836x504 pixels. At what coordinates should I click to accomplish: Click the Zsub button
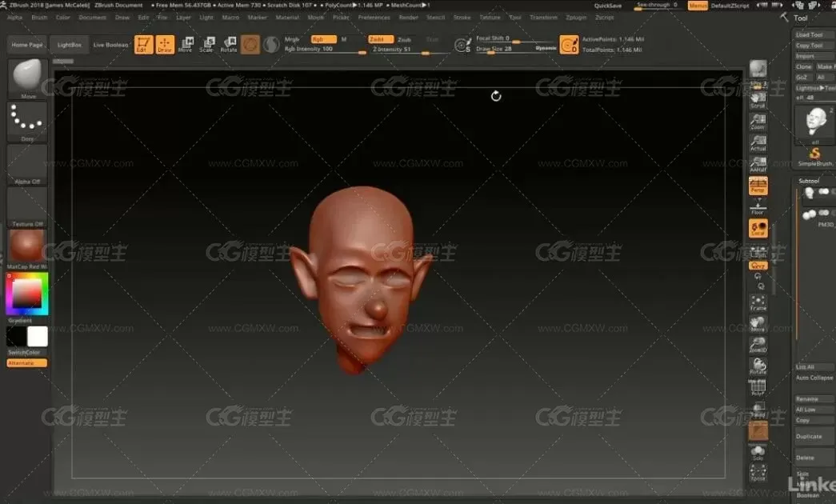pyautogui.click(x=405, y=39)
